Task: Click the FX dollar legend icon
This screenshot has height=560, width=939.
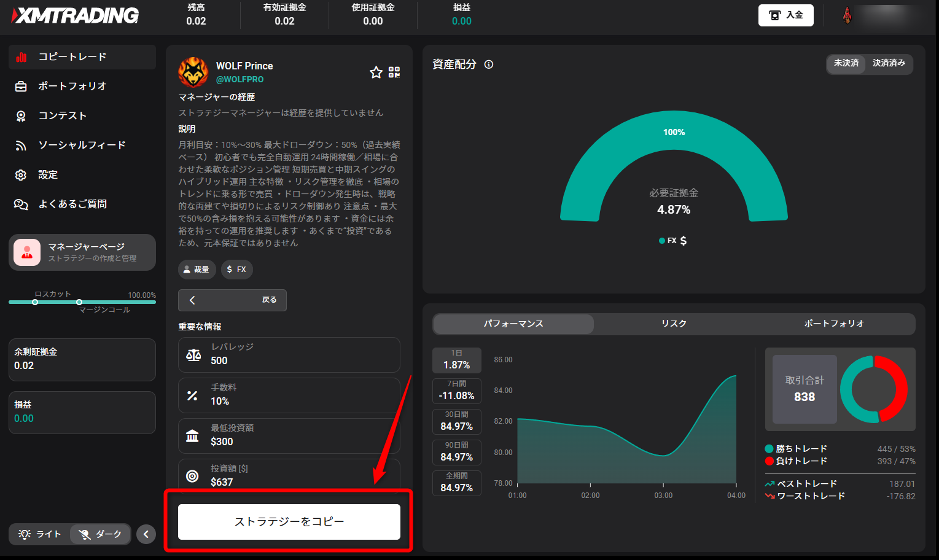Action: 684,241
